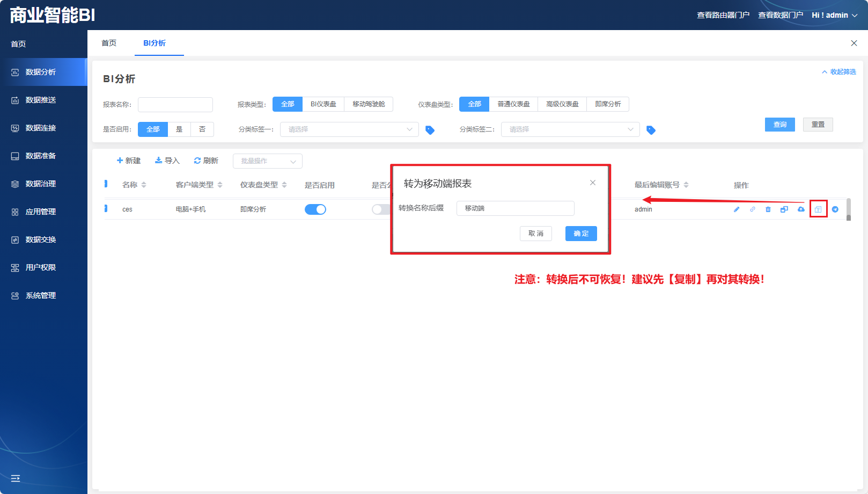
Task: Open the 分类标签二 select dropdown
Action: point(570,129)
